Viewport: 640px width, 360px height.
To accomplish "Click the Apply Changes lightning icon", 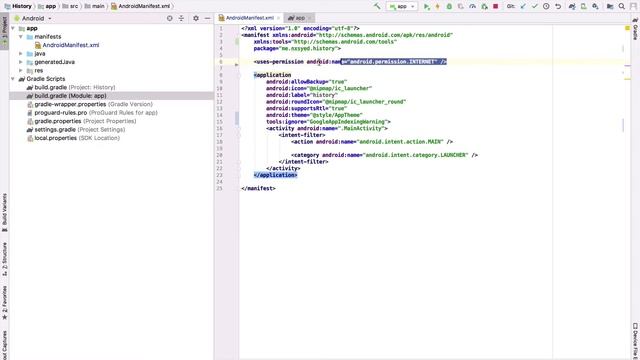I will [x=438, y=6].
